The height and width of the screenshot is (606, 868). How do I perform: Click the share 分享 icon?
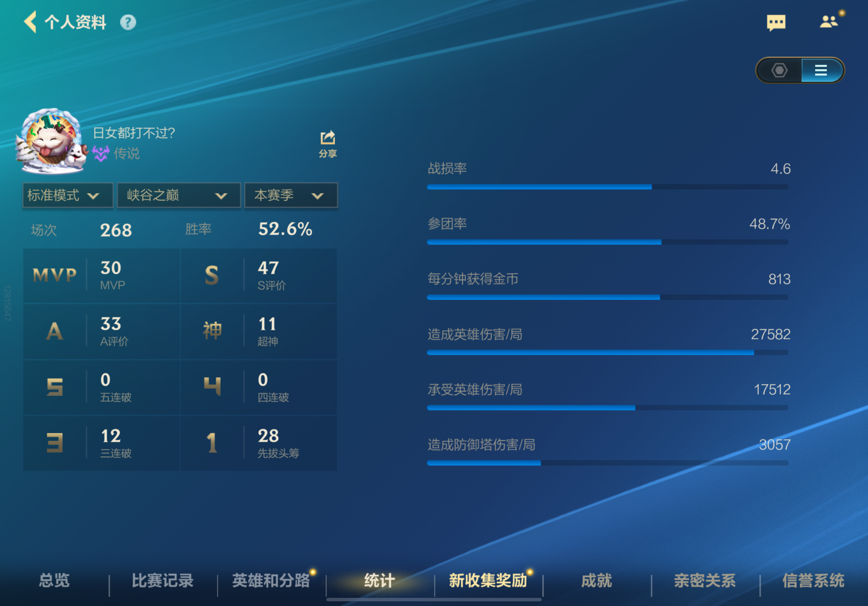click(327, 144)
